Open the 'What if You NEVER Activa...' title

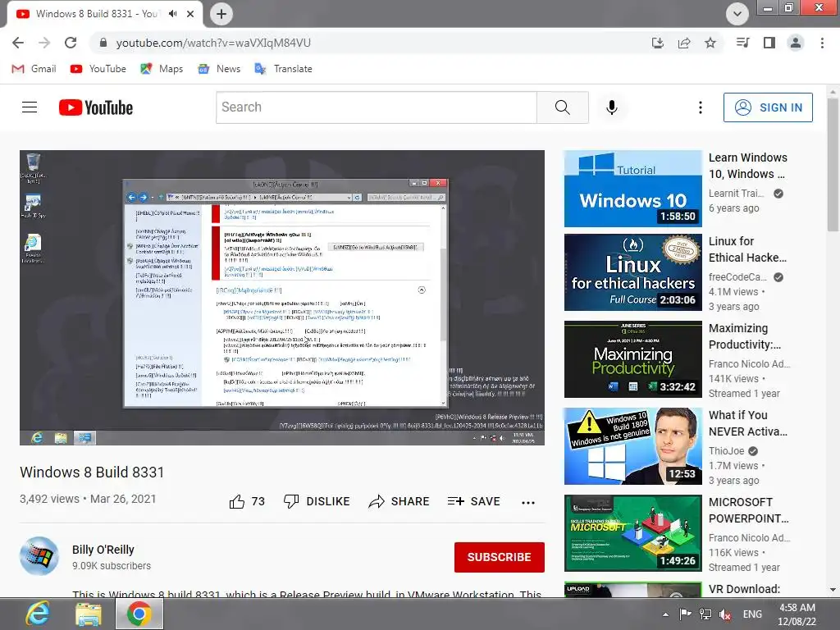748,423
